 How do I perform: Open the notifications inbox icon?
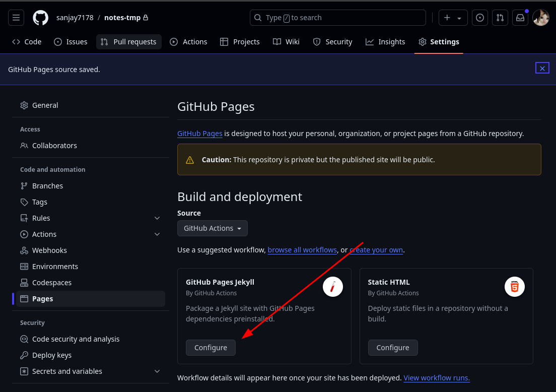click(520, 18)
